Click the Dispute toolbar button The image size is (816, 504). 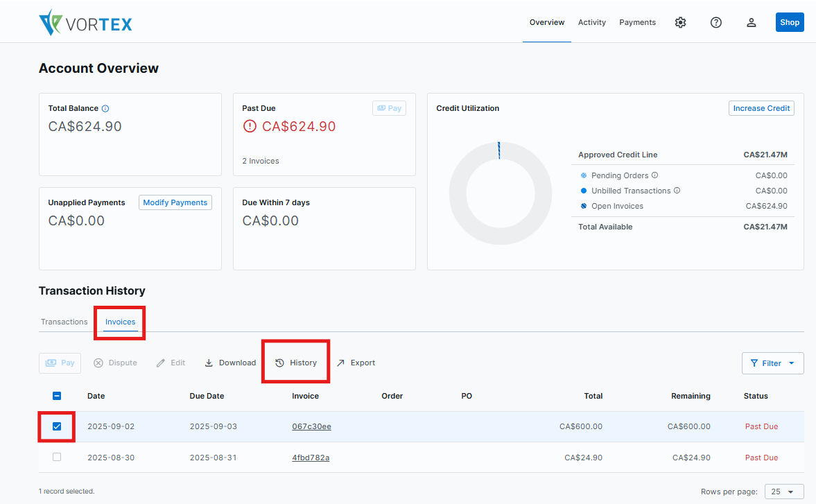115,363
